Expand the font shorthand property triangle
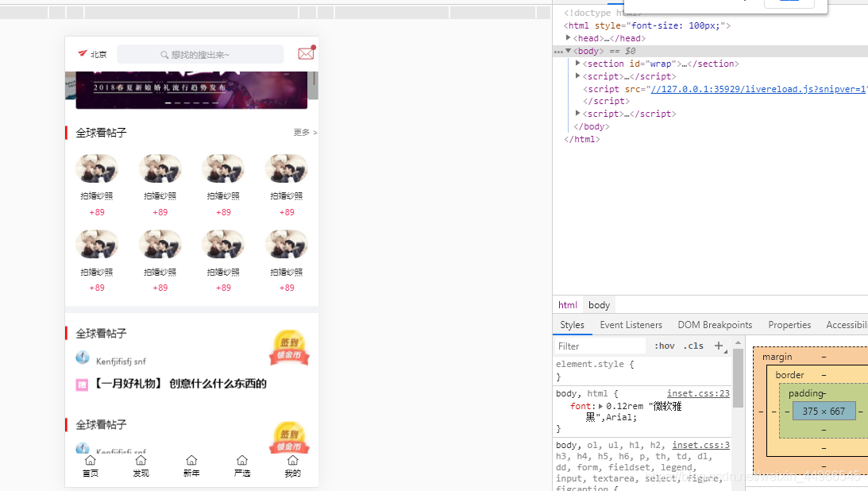 (x=600, y=406)
